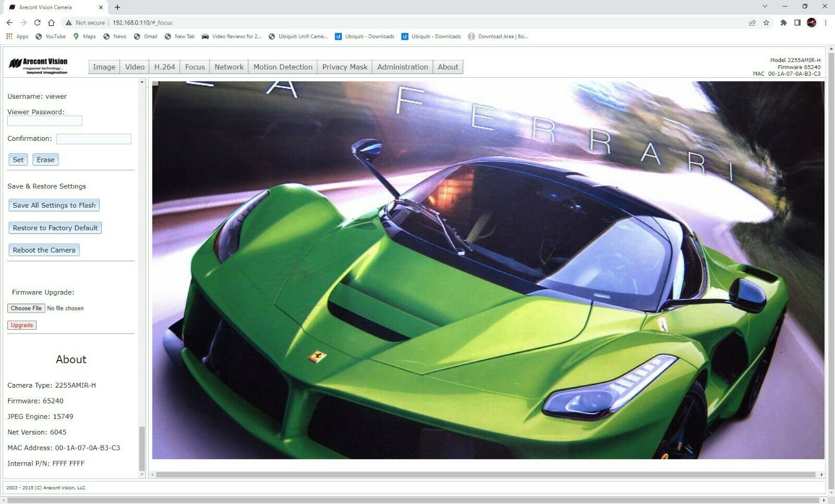This screenshot has width=835, height=504.
Task: Click the page vertical scrollbar
Action: [x=831, y=270]
